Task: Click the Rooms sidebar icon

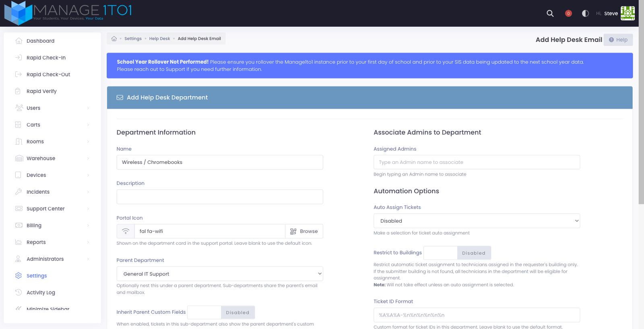Action: [19, 141]
